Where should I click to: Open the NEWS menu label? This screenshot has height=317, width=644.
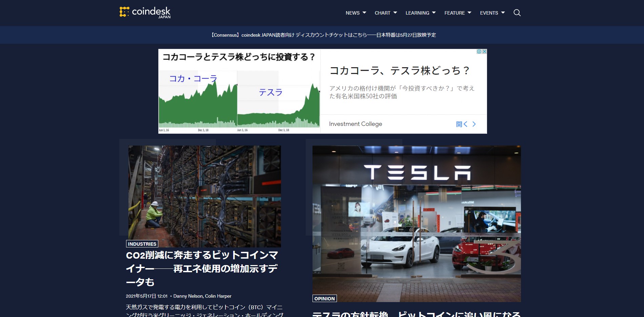(x=353, y=13)
